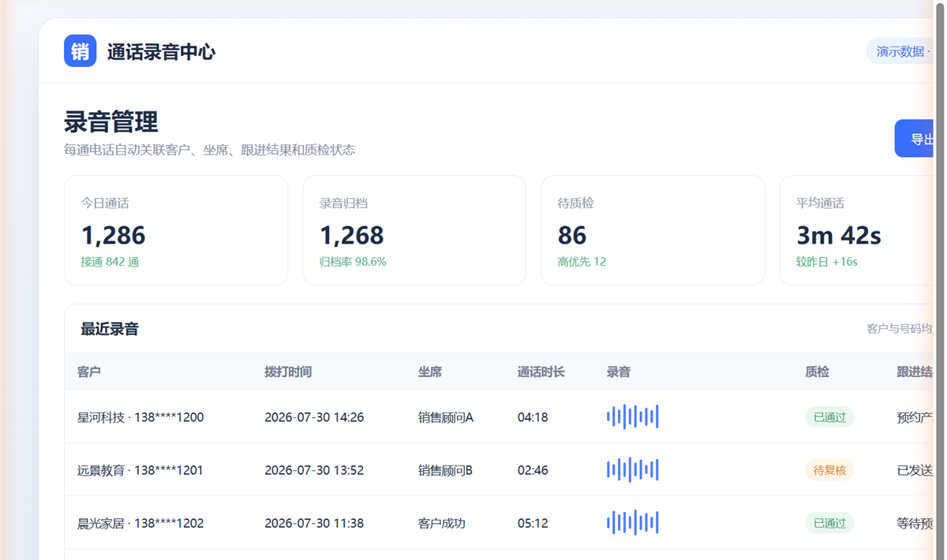The height and width of the screenshot is (560, 947).
Task: Click the 接通 842 通 subtext
Action: 110,262
